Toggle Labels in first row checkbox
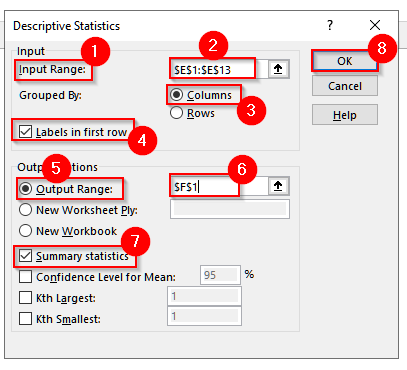 [26, 132]
